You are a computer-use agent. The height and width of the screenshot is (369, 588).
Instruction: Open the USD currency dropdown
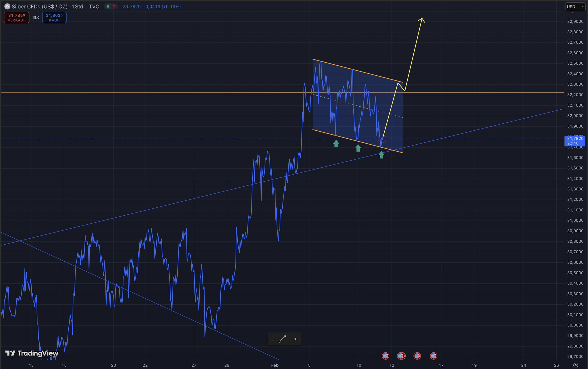[575, 7]
